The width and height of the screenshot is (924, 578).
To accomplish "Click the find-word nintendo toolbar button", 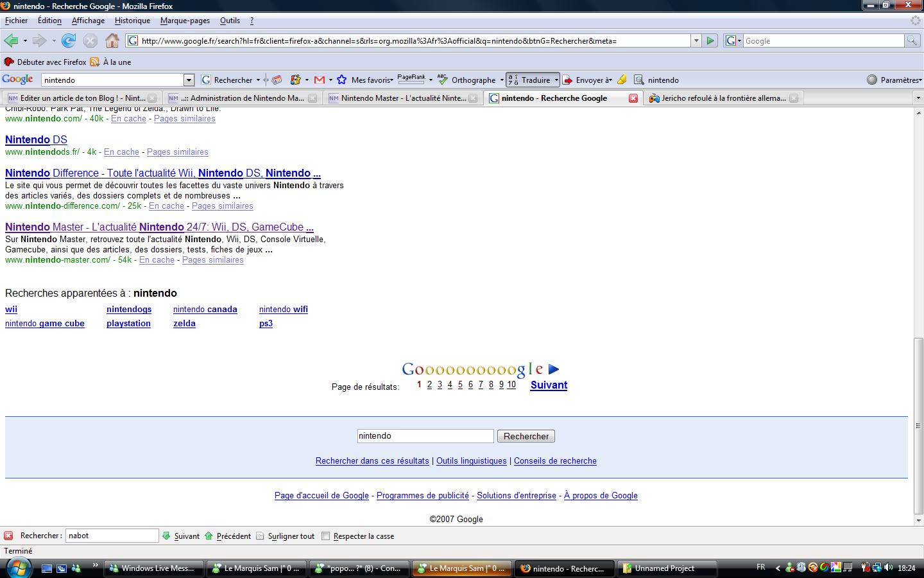I will (x=656, y=80).
